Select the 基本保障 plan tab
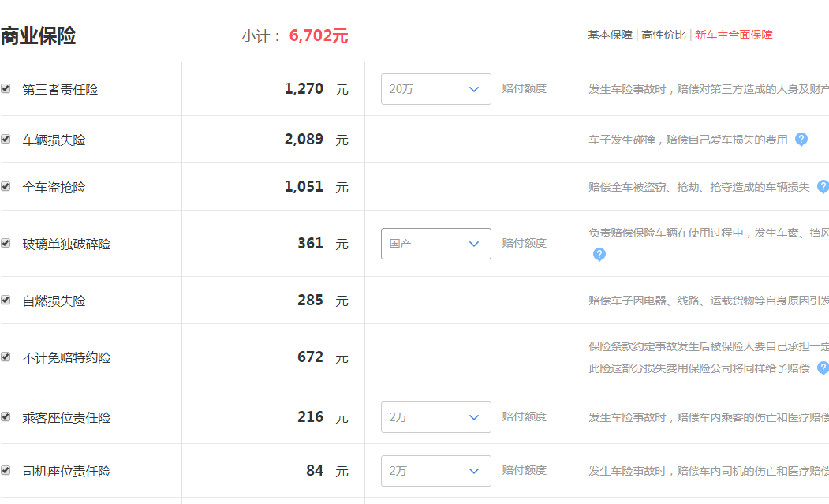The width and height of the screenshot is (829, 504). click(611, 35)
